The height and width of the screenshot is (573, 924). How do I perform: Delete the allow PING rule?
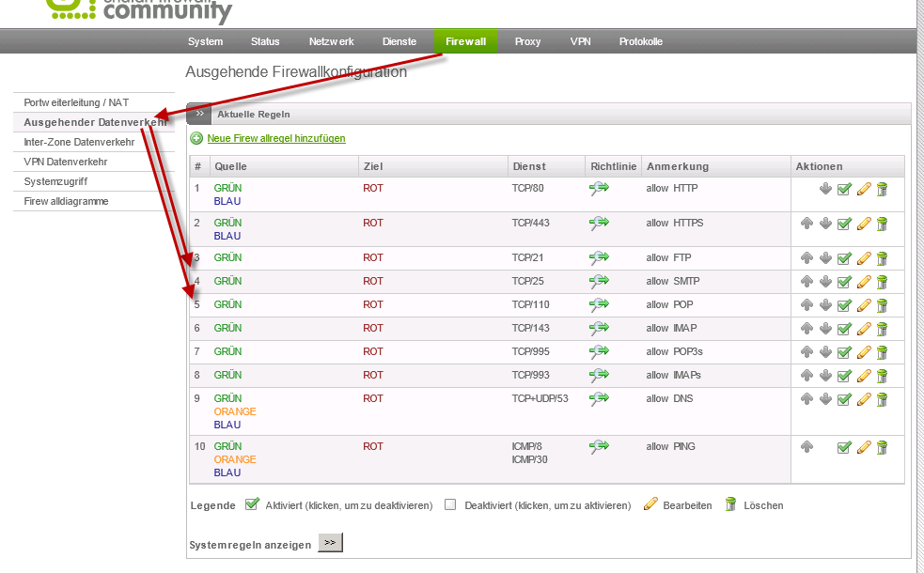(882, 448)
